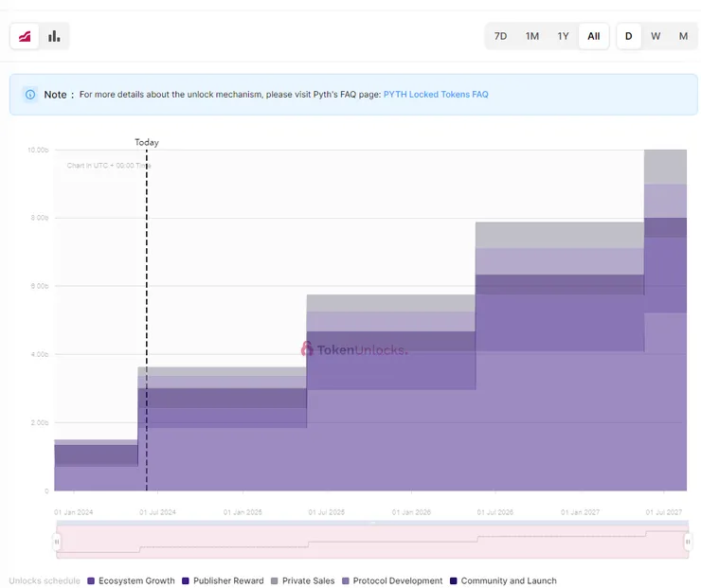Click the TokenUnlocks watermark logo
This screenshot has width=701, height=588.
pos(353,348)
